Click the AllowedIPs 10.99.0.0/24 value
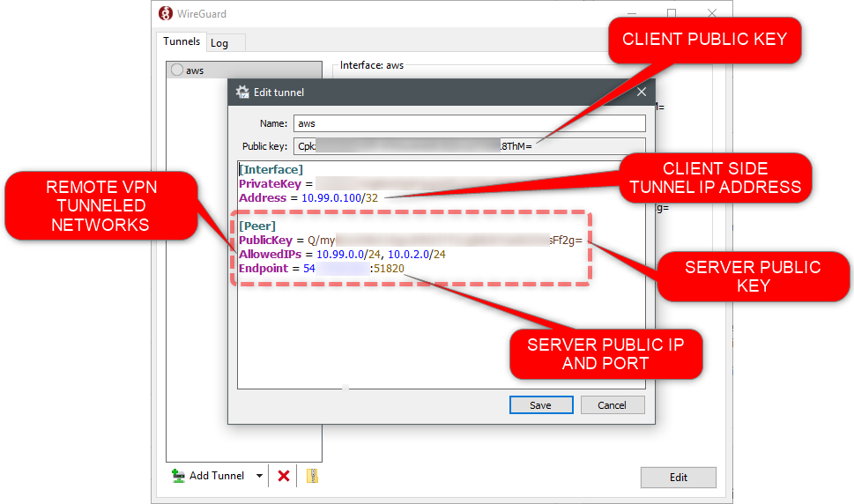This screenshot has height=504, width=854. (x=349, y=254)
